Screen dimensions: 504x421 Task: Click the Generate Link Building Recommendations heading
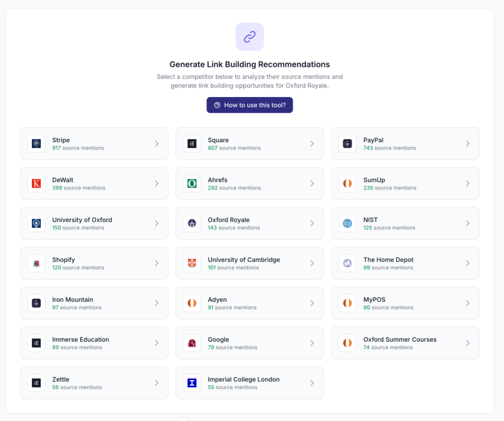pos(250,65)
